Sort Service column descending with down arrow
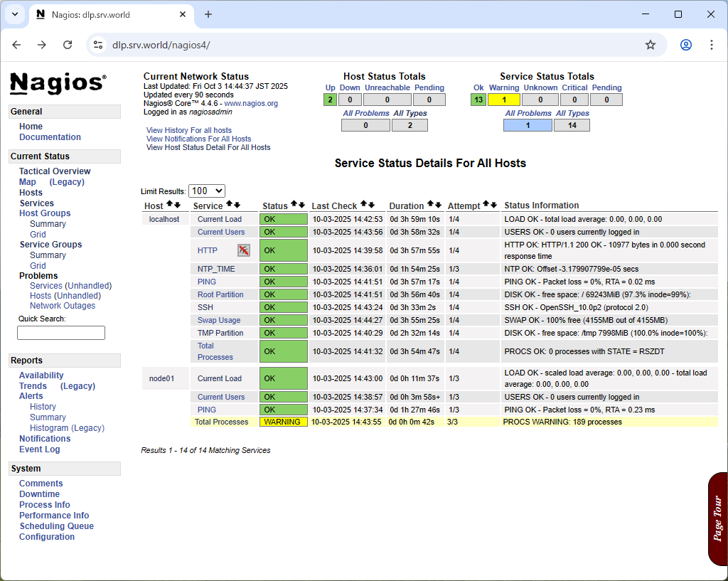Viewport: 728px width, 581px height. coord(237,205)
